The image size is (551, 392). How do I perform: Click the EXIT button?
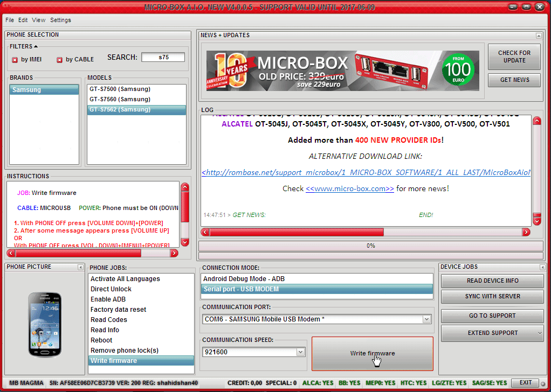pos(525,382)
